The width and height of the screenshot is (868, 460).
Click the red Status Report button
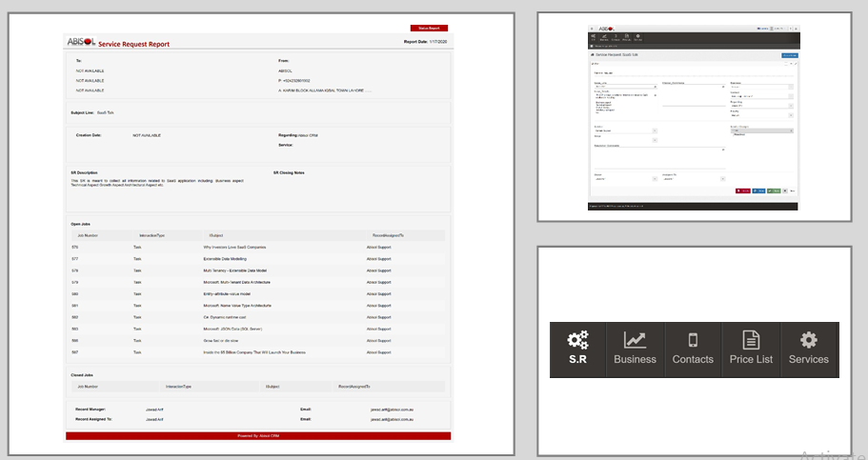click(x=429, y=29)
